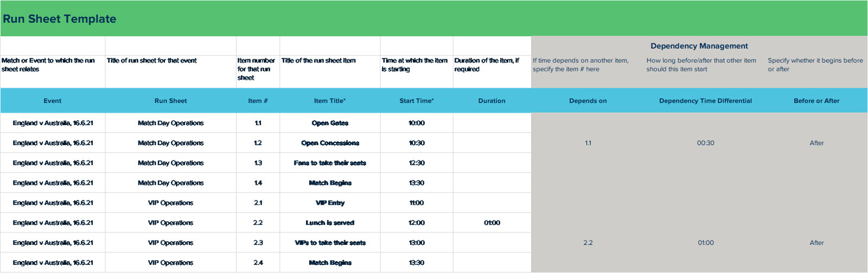Image resolution: width=868 pixels, height=273 pixels.
Task: Click duration '01:00' in Lunch is served row
Action: 492,223
